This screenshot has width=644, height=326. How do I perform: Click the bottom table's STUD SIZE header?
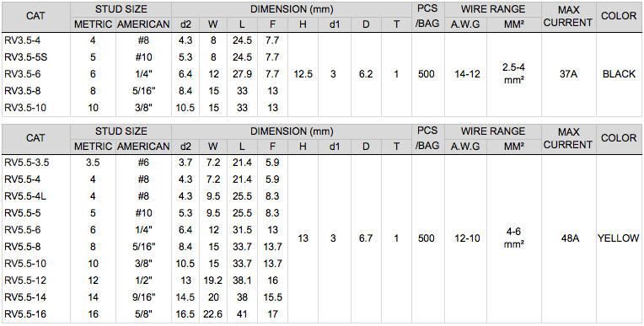click(x=121, y=131)
